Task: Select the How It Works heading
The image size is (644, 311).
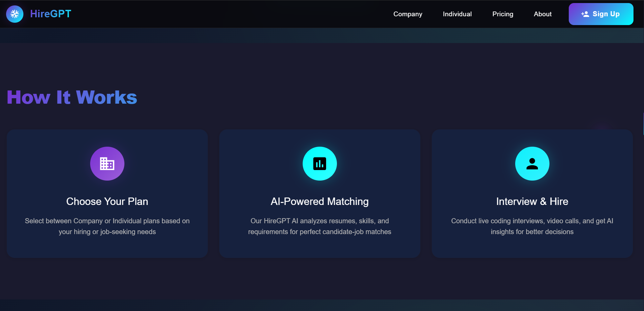Action: pos(72,97)
